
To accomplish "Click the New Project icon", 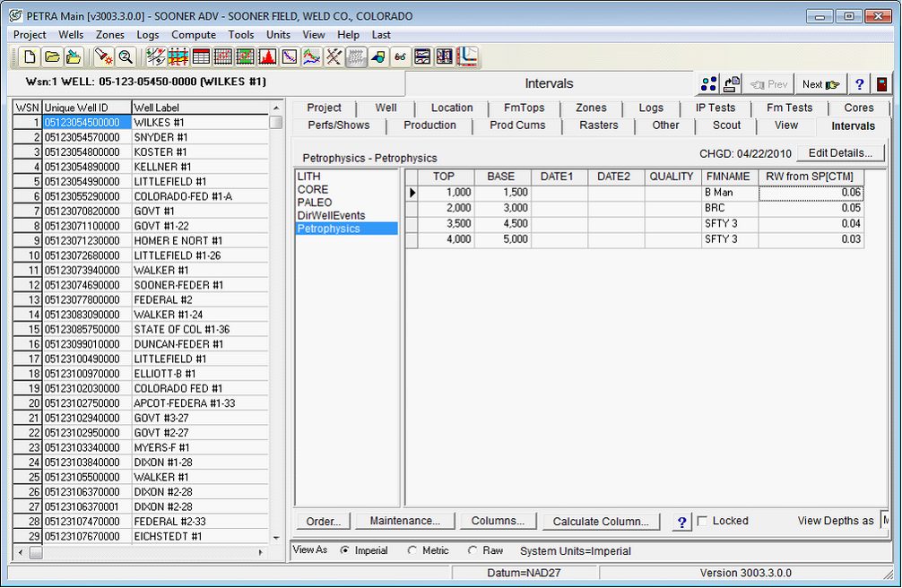I will click(30, 56).
